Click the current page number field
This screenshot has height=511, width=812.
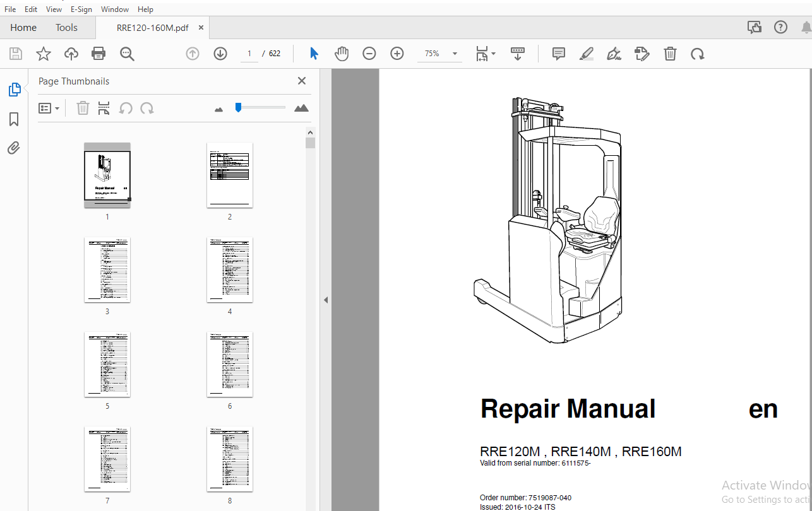[249, 54]
